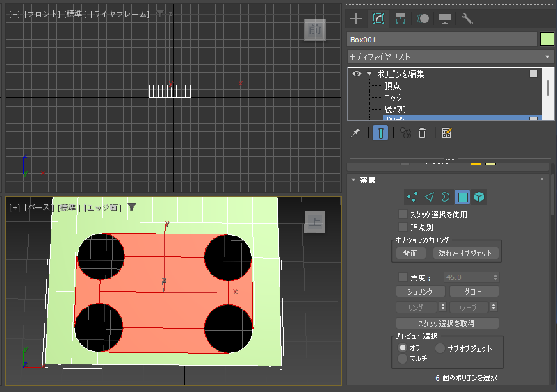
Task: Click perspective viewport filter funnel icon
Action: tap(132, 206)
